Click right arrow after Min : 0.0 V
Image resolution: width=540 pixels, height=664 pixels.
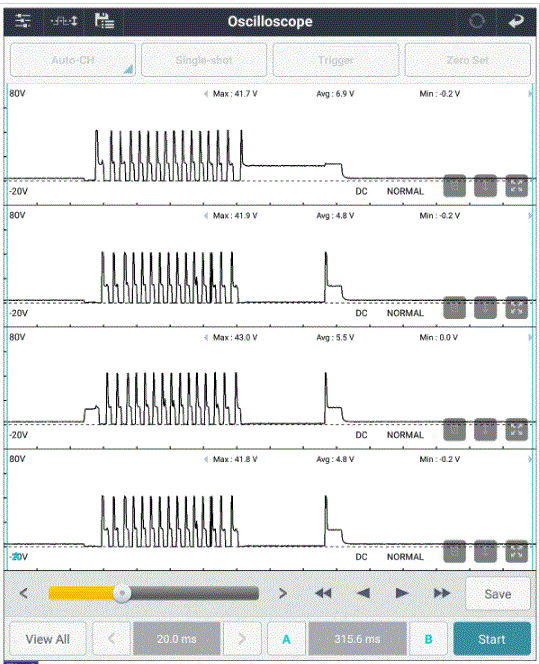pos(529,338)
